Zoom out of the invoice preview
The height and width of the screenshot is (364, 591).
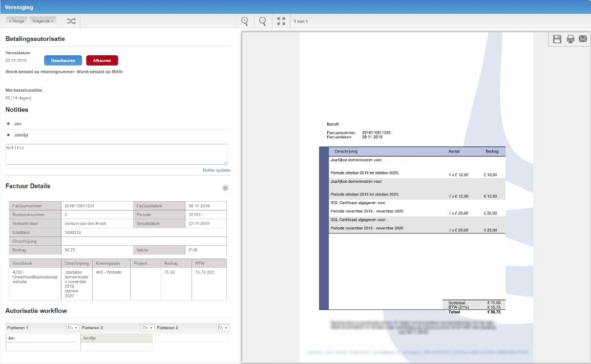coord(263,21)
